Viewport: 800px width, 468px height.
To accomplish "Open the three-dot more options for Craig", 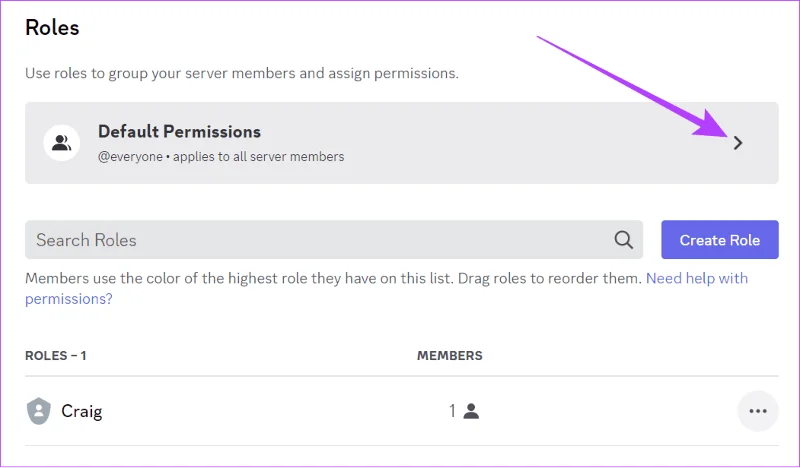I will [758, 411].
